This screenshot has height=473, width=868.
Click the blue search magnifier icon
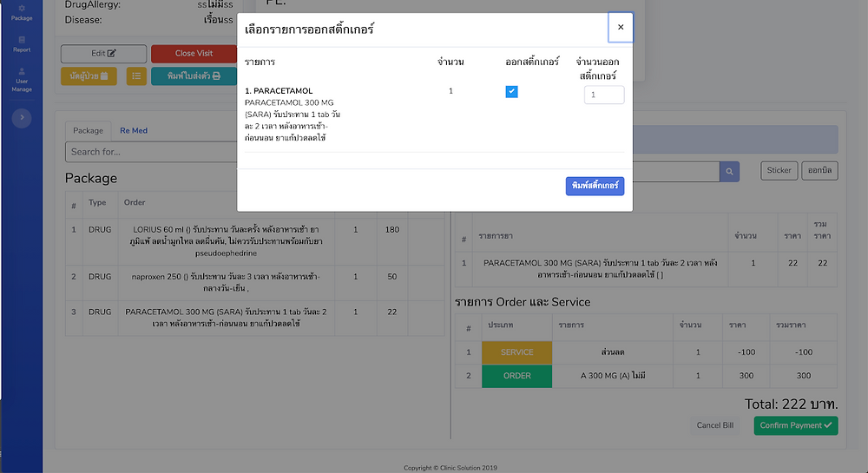[729, 172]
